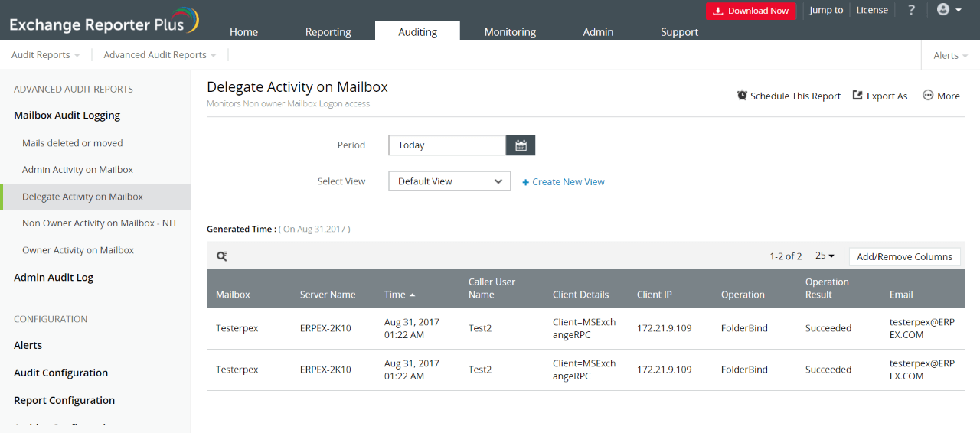This screenshot has width=980, height=433.
Task: Open the More options ellipsis icon
Action: [x=928, y=96]
